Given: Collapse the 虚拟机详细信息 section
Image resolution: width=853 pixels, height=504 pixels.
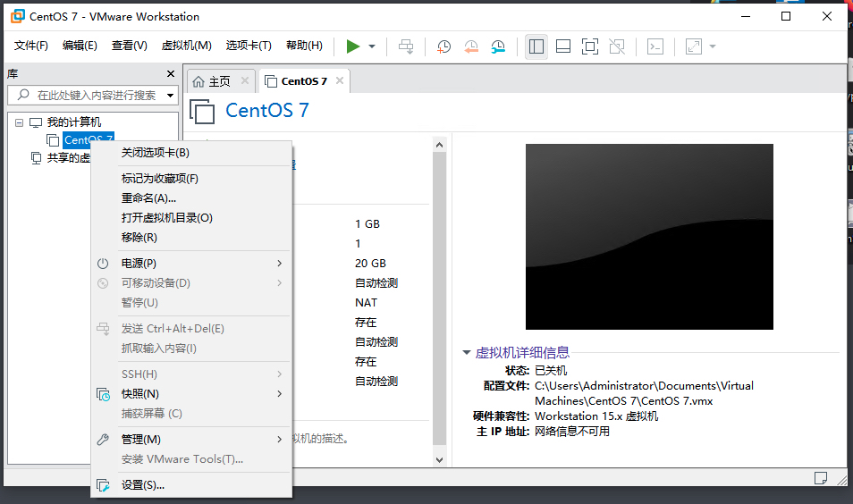Looking at the screenshot, I should click(x=466, y=352).
